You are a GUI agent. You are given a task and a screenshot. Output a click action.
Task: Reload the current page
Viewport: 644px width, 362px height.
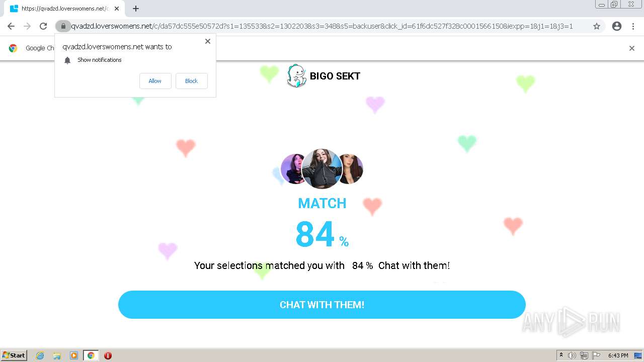pyautogui.click(x=43, y=26)
